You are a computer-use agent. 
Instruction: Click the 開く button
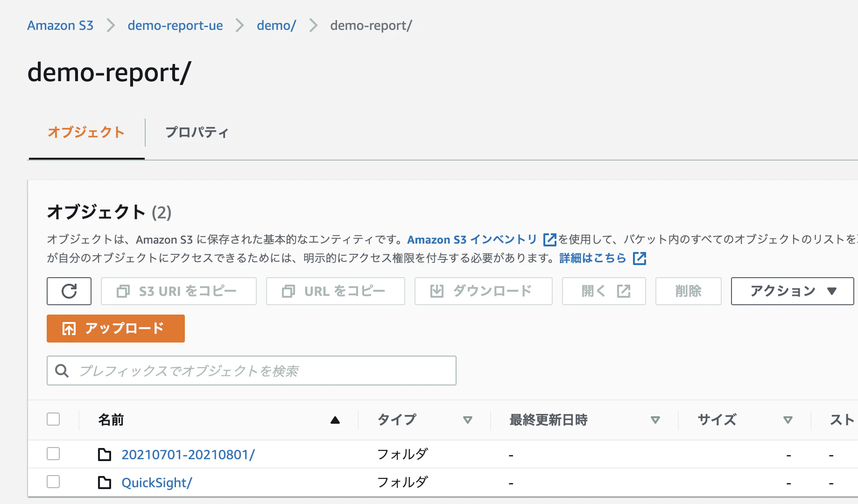604,291
